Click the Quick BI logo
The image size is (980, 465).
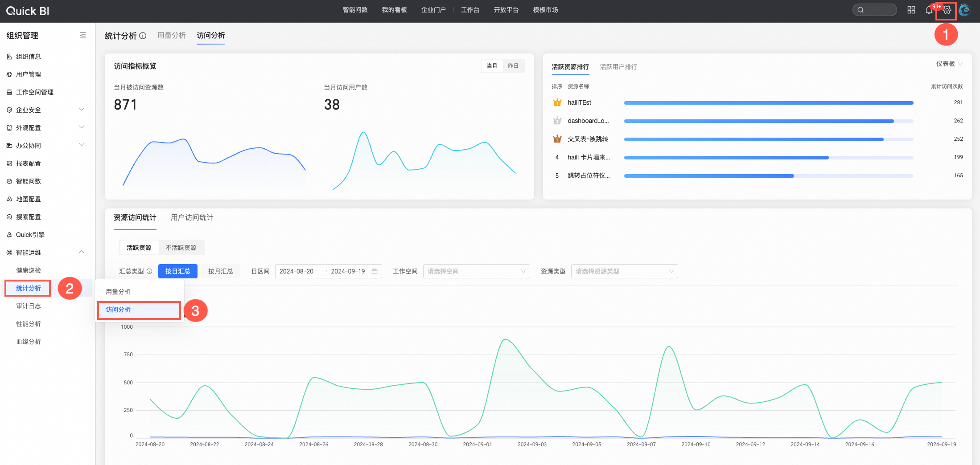[x=28, y=11]
